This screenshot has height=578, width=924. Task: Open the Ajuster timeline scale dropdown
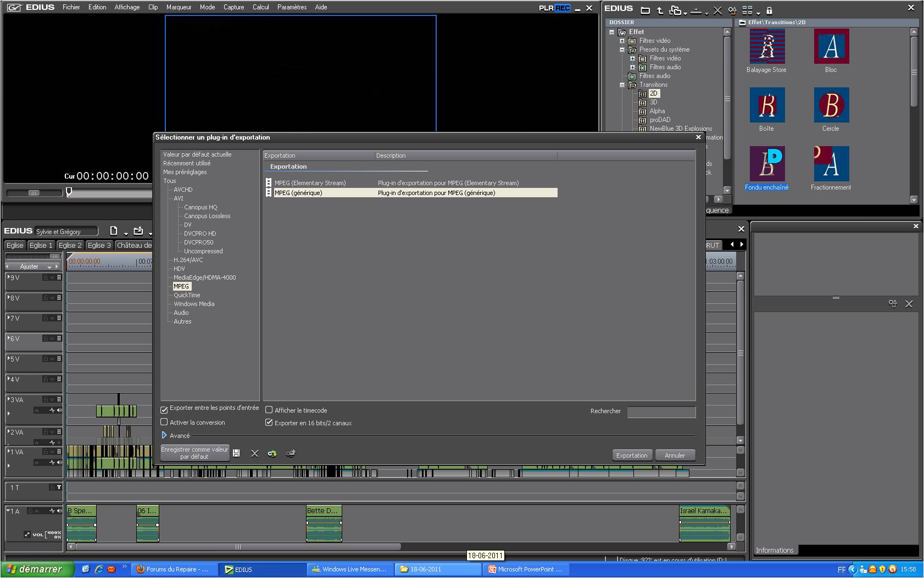click(49, 267)
